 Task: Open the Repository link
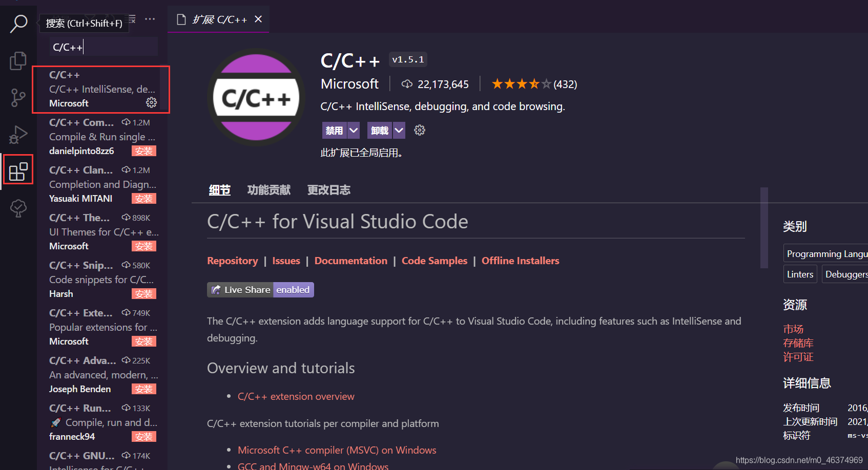pyautogui.click(x=232, y=260)
